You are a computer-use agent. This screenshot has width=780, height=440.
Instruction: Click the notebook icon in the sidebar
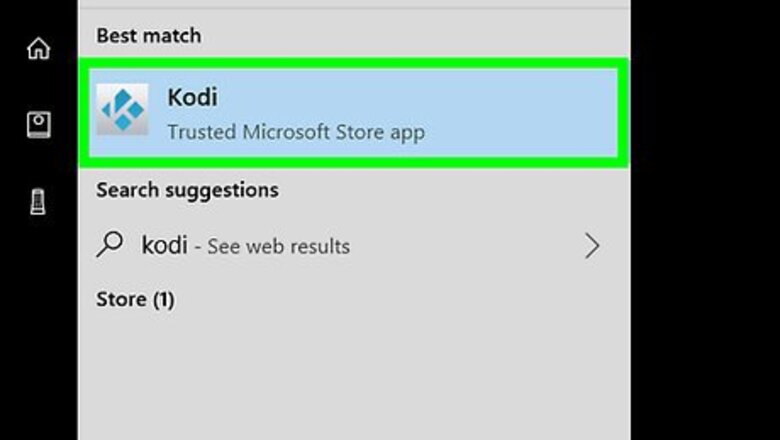pyautogui.click(x=38, y=124)
